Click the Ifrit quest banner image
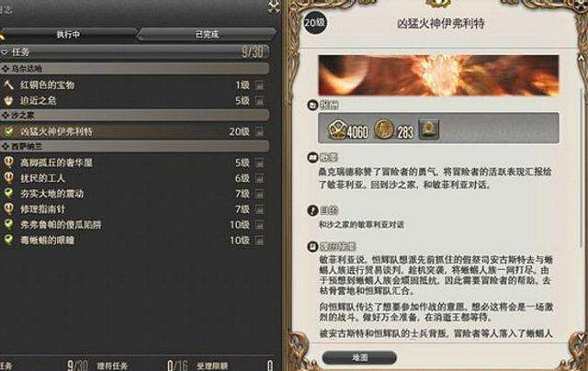Image resolution: width=588 pixels, height=371 pixels. (438, 75)
